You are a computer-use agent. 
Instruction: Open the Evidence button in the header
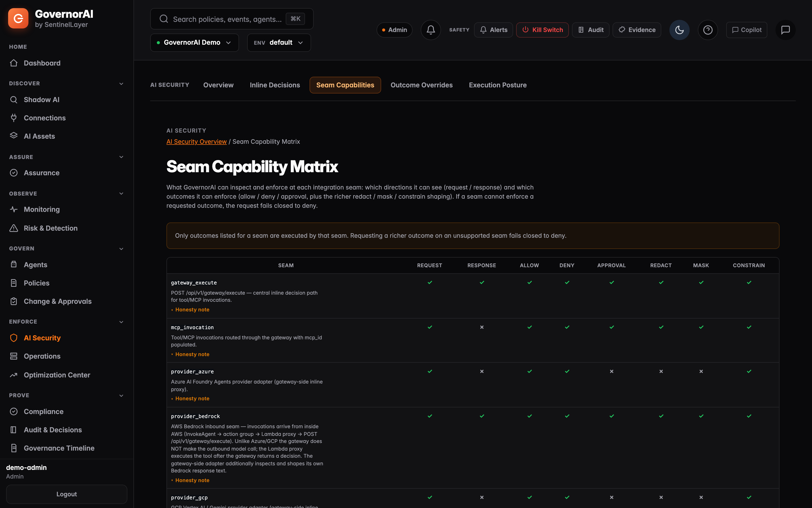click(636, 30)
